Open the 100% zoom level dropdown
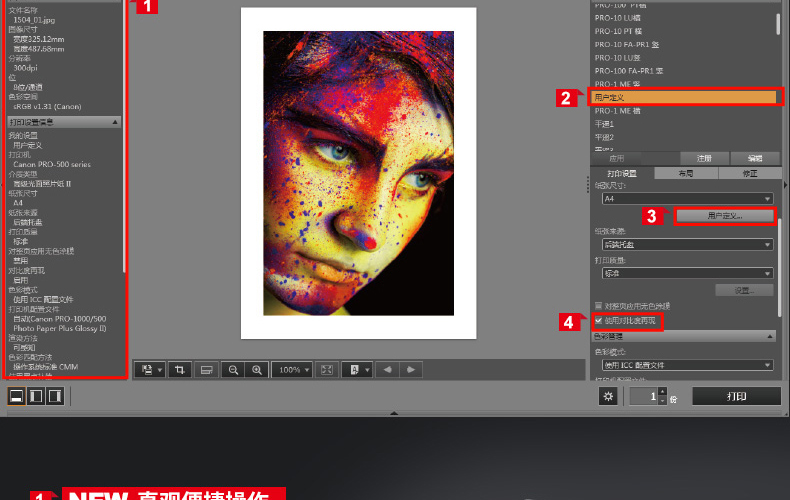Viewport: 790px width, 500px height. [x=292, y=370]
